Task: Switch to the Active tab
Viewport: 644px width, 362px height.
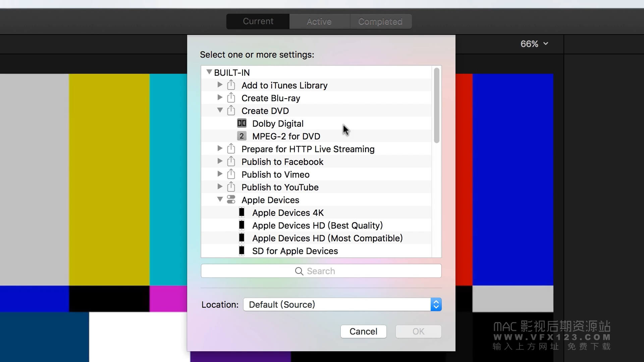Action: pos(319,21)
